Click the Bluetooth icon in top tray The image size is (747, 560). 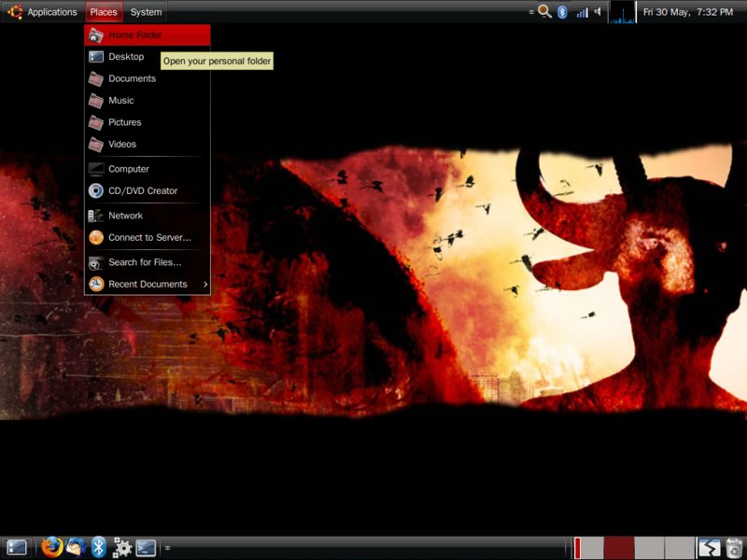tap(562, 12)
